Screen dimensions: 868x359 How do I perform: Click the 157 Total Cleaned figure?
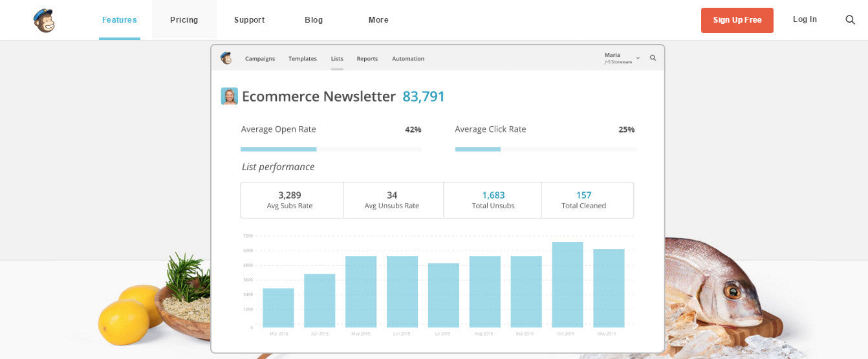583,195
